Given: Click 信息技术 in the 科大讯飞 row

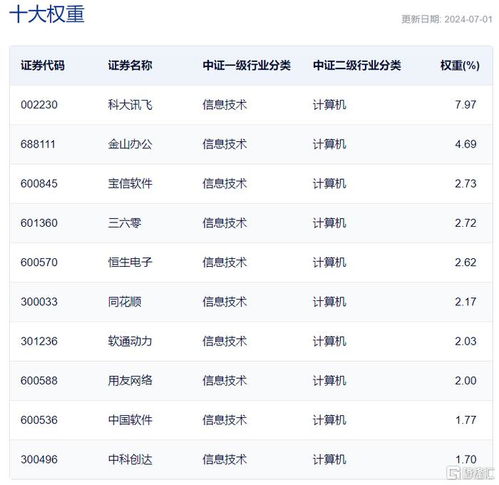Looking at the screenshot, I should [225, 105].
